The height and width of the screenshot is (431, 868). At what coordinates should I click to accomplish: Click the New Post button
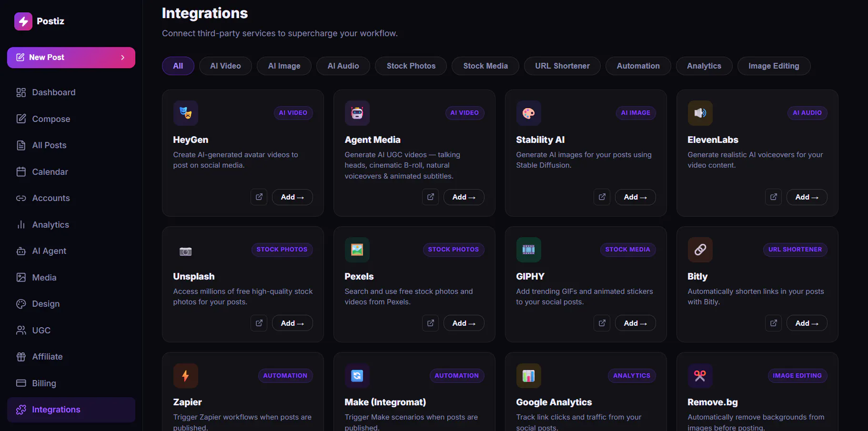click(71, 58)
